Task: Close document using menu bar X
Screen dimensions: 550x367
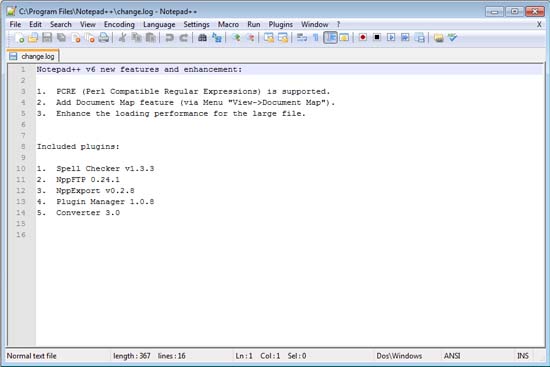Action: [x=539, y=25]
